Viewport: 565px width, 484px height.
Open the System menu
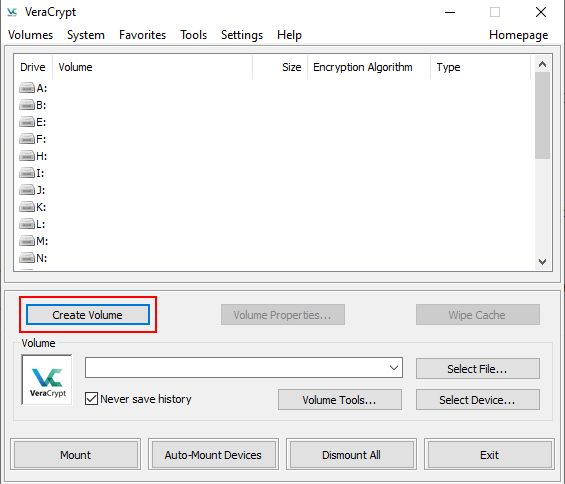(86, 35)
